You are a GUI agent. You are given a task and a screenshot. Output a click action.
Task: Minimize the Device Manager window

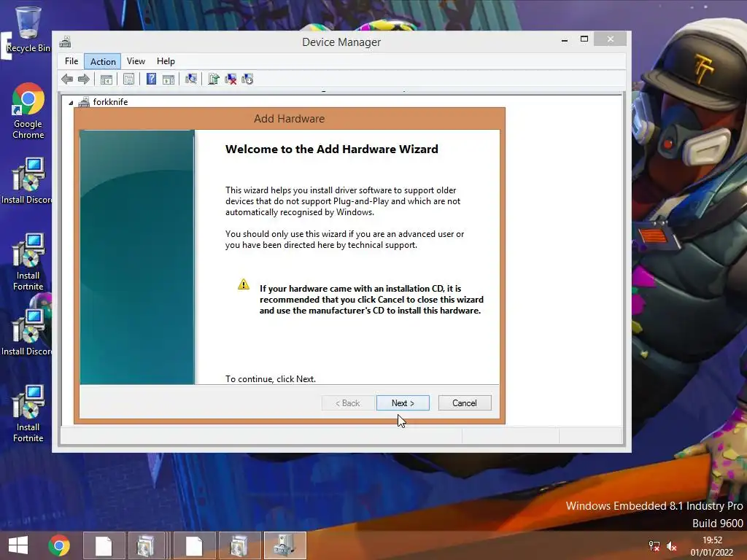(x=565, y=39)
